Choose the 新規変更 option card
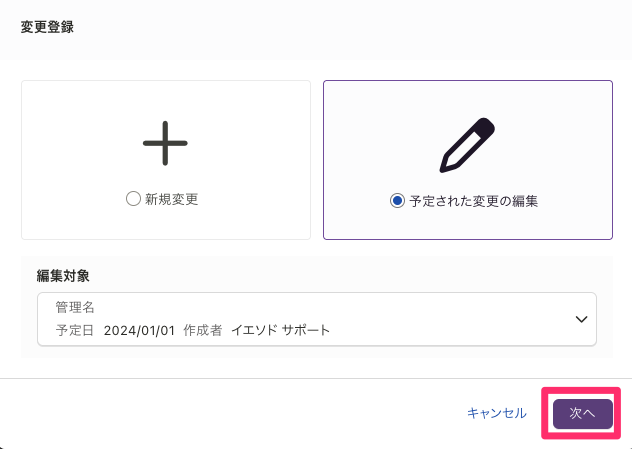Screen dimensions: 632x449 pyautogui.click(x=166, y=160)
